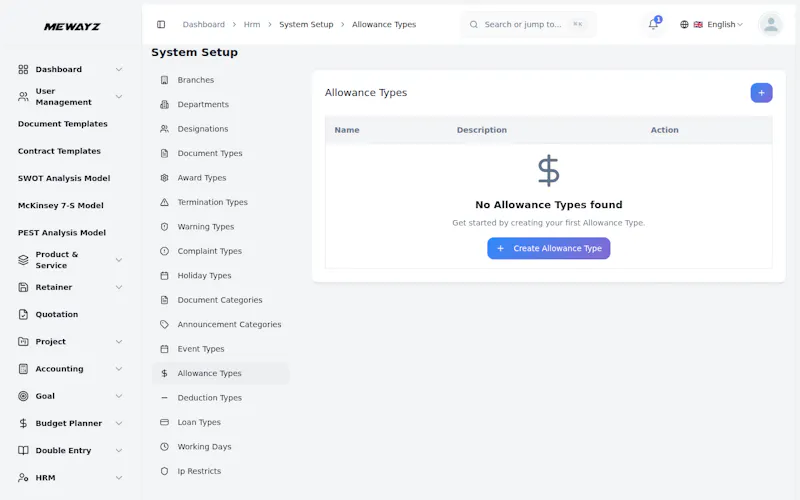
Task: Open the user avatar profile
Action: pos(771,24)
